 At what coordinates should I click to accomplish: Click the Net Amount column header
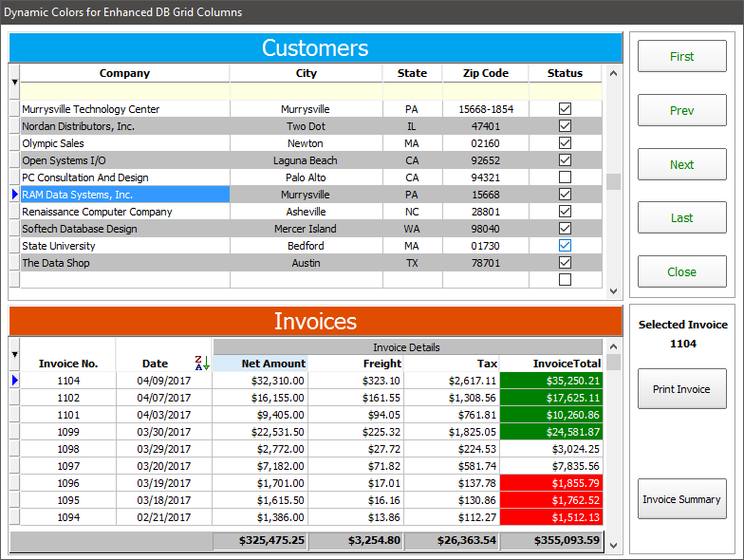click(260, 364)
